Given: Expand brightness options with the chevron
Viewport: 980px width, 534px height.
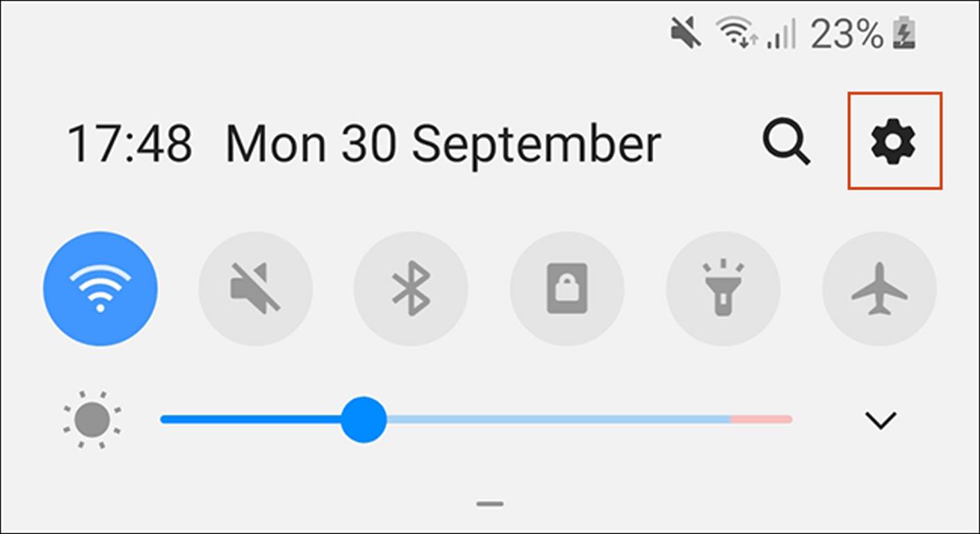Looking at the screenshot, I should 881,420.
